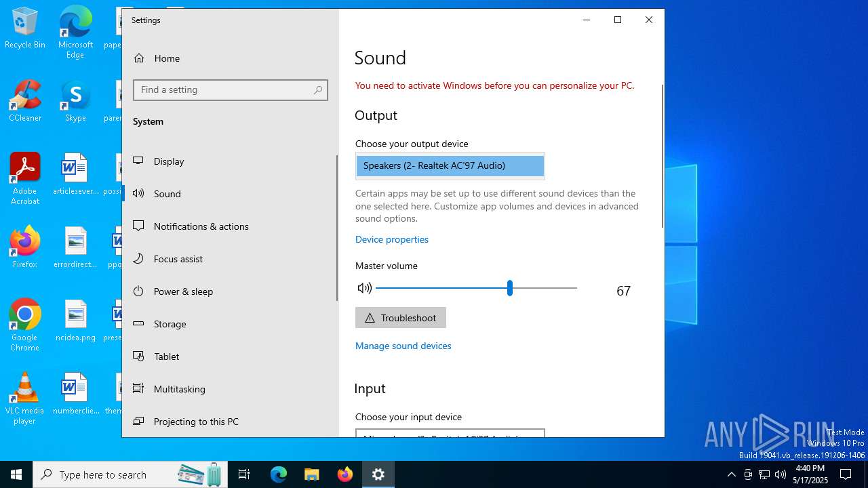Open Notifications & actions settings
Viewport: 868px width, 488px height.
229,226
